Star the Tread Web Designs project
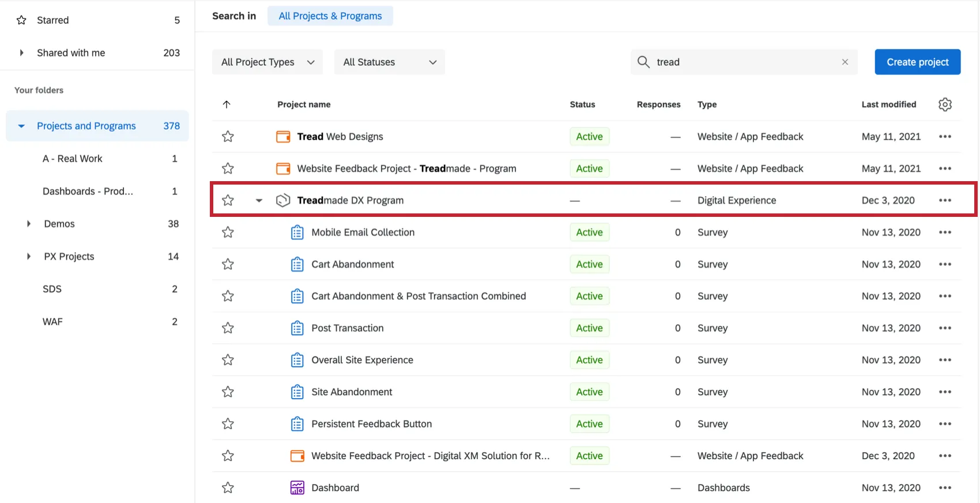The image size is (980, 503). click(228, 137)
